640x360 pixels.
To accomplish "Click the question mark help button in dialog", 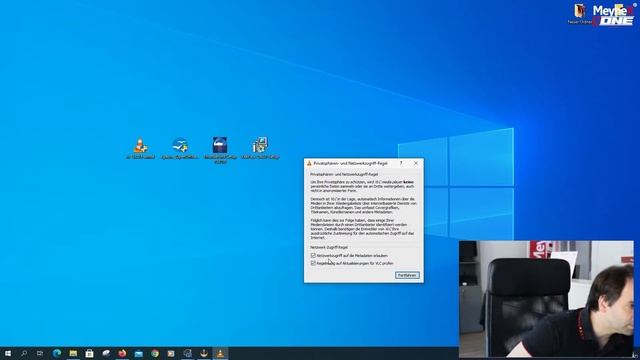I will [401, 163].
